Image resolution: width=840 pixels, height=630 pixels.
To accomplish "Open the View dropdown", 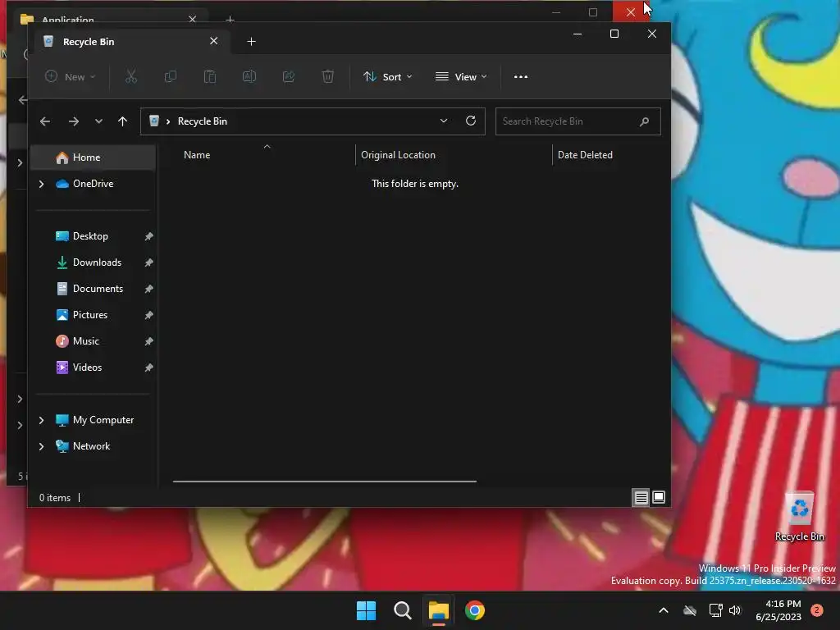I will (x=461, y=76).
